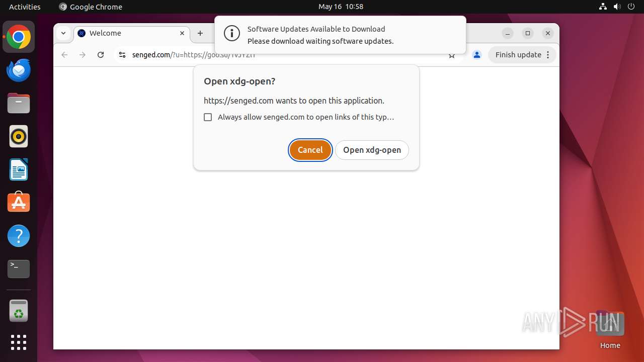
Task: Open Google Chrome app menu in top bar
Action: tap(91, 7)
